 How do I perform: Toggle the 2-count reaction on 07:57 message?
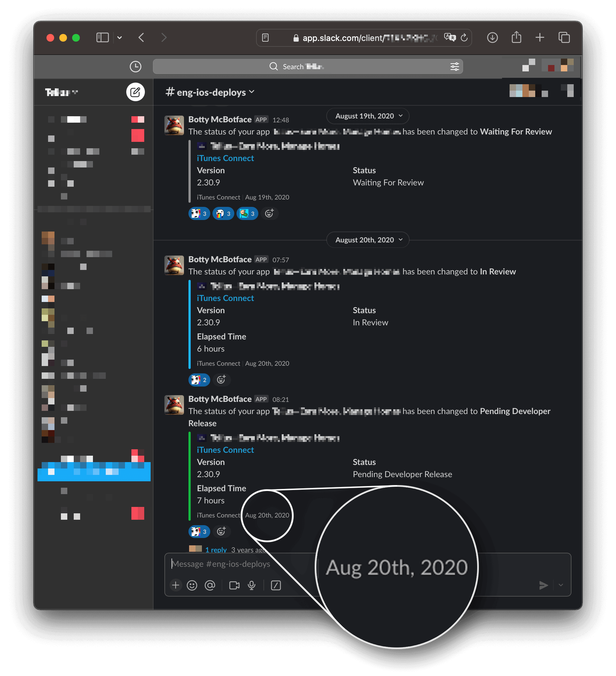tap(199, 379)
